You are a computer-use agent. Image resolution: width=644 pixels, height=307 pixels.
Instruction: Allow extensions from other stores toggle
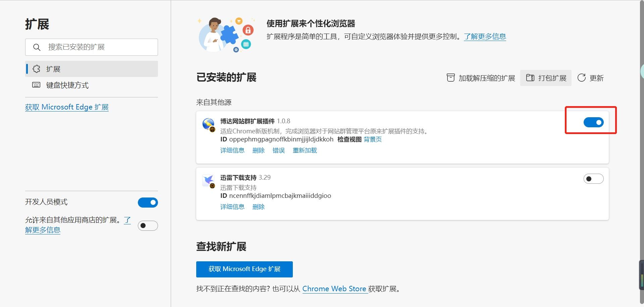click(148, 225)
